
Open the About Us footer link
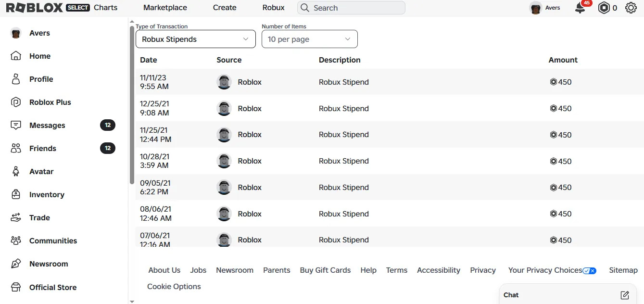[164, 270]
